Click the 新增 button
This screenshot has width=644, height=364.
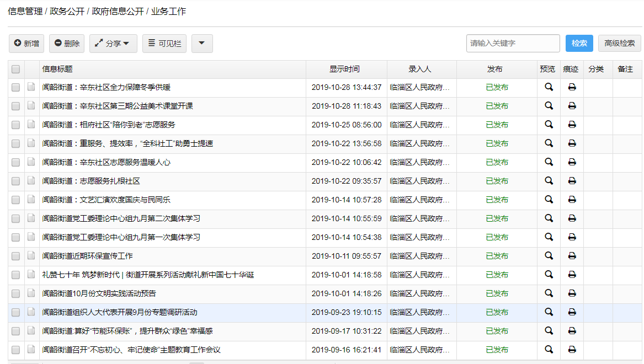point(26,44)
